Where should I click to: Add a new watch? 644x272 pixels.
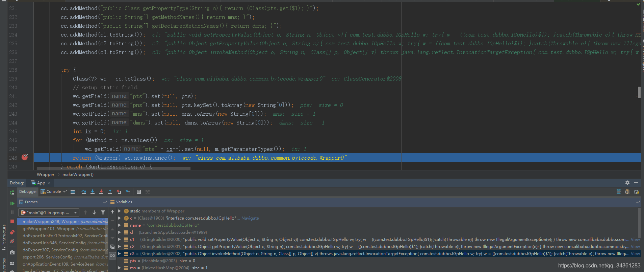(112, 212)
